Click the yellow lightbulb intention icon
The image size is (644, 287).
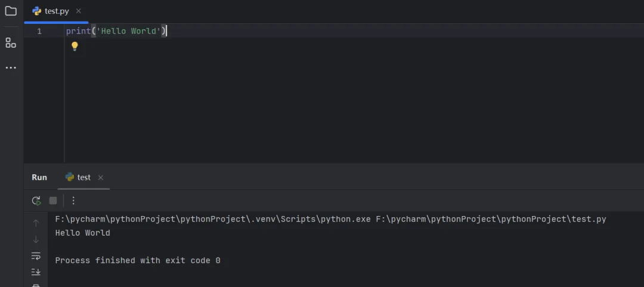(x=75, y=46)
